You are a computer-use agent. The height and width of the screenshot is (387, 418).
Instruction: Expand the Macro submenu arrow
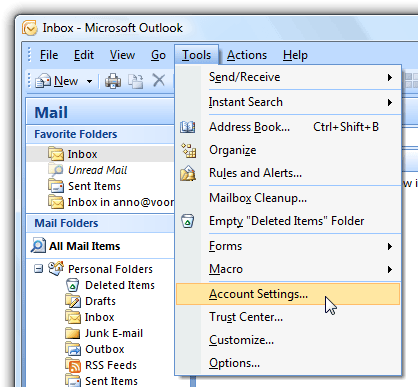[390, 269]
